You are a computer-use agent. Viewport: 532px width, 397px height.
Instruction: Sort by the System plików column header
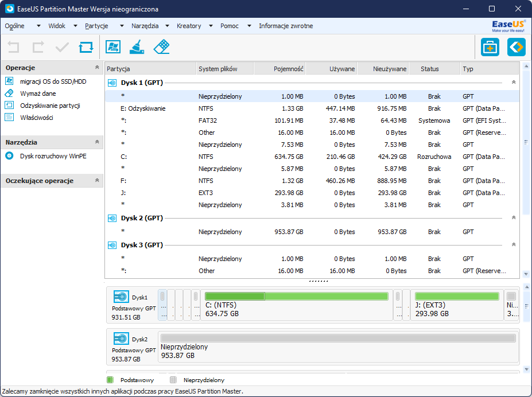click(224, 68)
